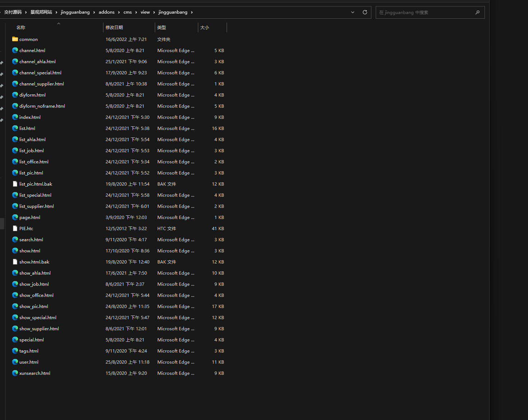Navigate to addons in the breadcrumb
This screenshot has height=420, width=528.
(x=107, y=12)
